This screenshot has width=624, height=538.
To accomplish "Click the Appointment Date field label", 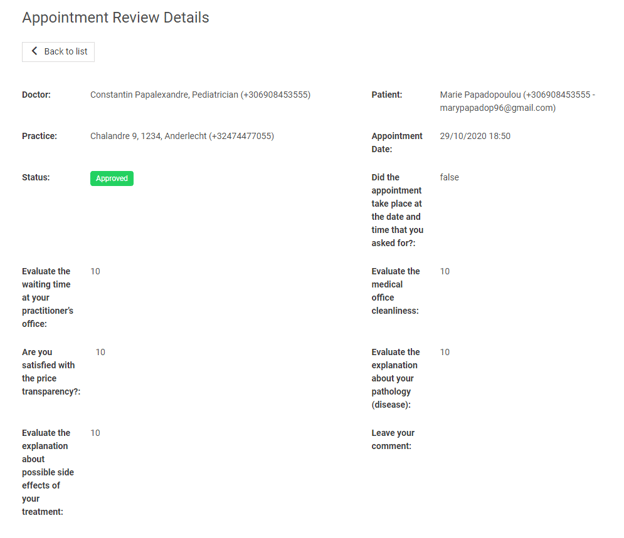I will point(396,142).
